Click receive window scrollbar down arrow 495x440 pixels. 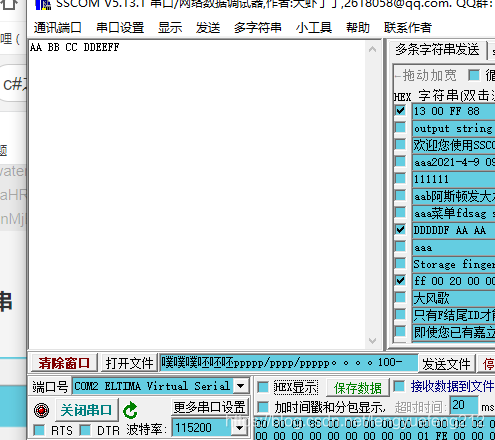point(373,341)
